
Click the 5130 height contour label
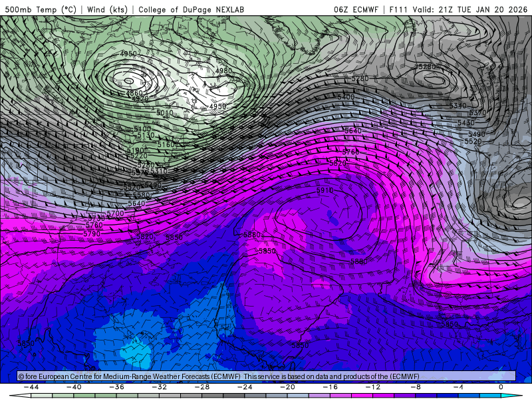146,135
